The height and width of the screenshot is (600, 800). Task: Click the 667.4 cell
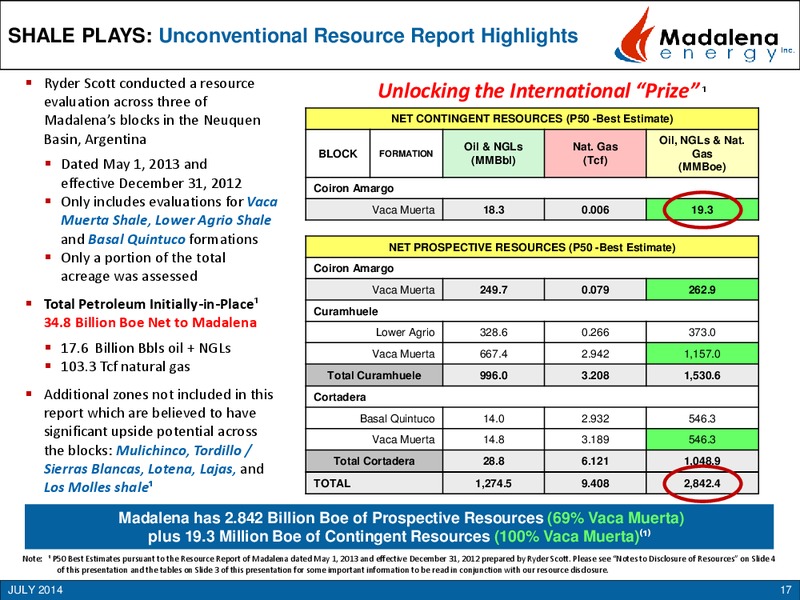point(493,354)
